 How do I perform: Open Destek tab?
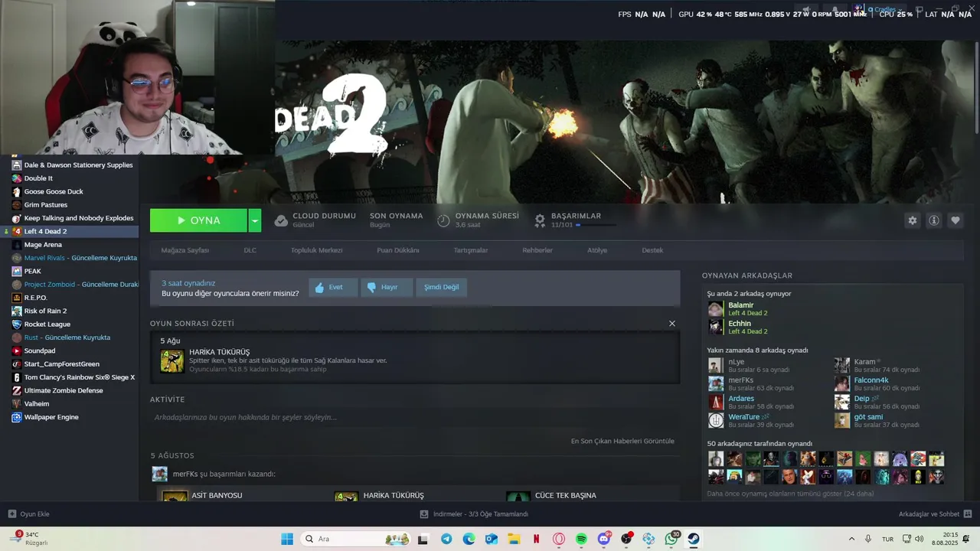click(652, 250)
